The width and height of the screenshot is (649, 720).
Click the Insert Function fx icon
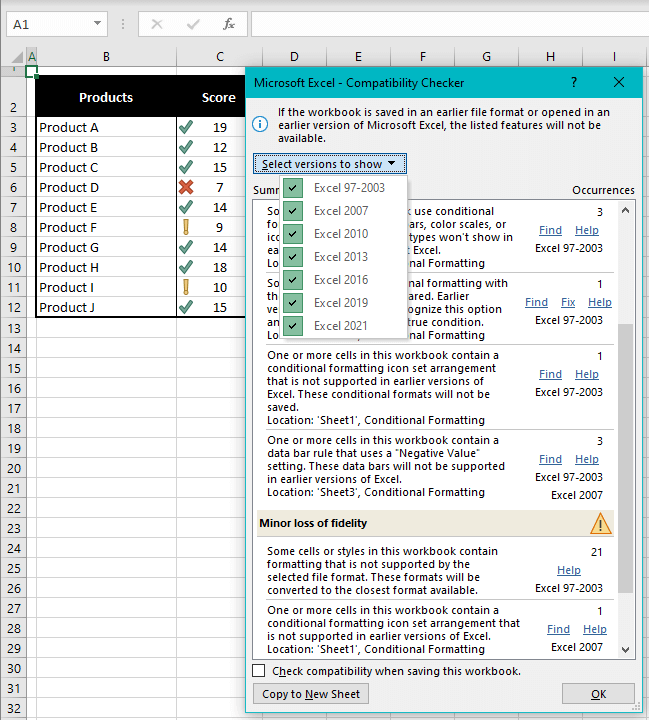pyautogui.click(x=228, y=23)
